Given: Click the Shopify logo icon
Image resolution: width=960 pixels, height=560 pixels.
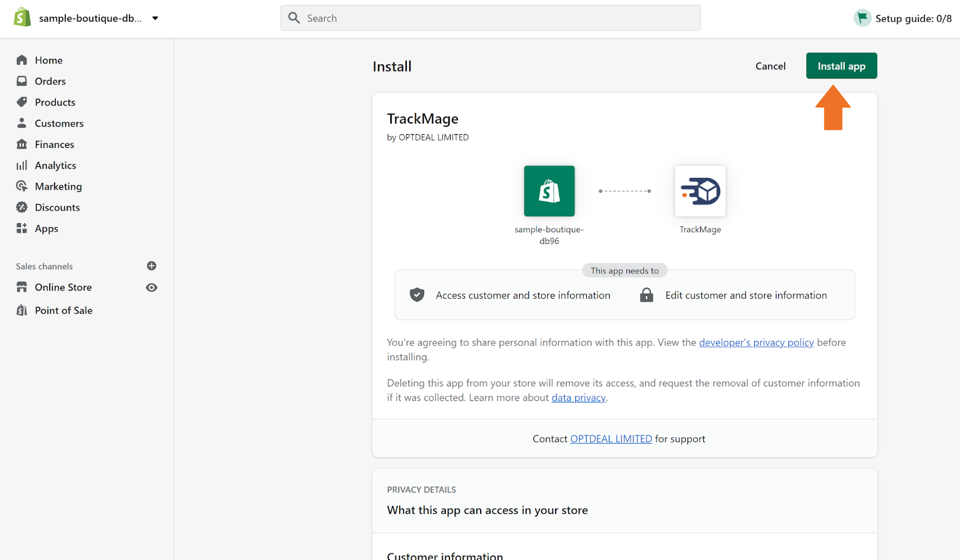Looking at the screenshot, I should coord(22,17).
